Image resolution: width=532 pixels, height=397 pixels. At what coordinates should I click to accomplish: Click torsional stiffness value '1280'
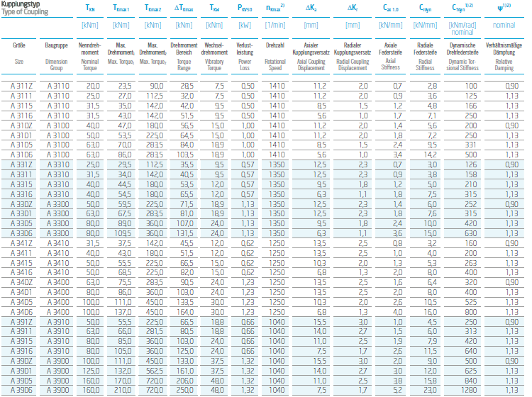click(x=469, y=390)
